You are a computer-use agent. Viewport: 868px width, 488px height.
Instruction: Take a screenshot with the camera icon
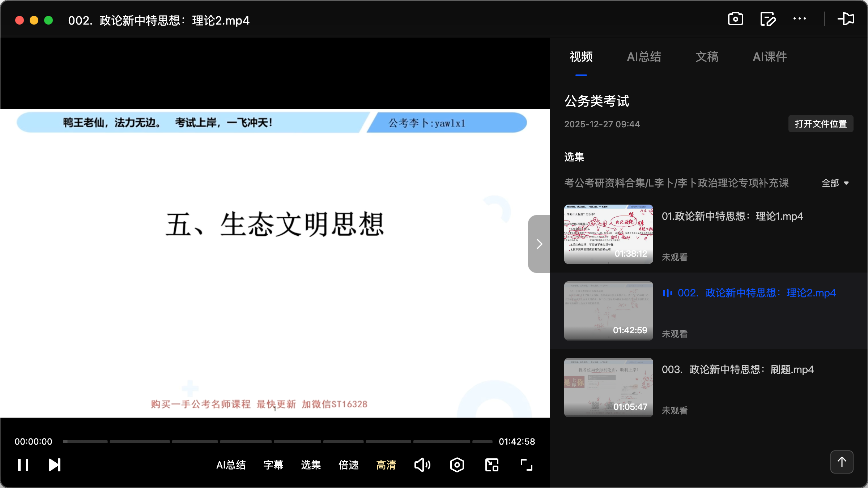tap(735, 19)
